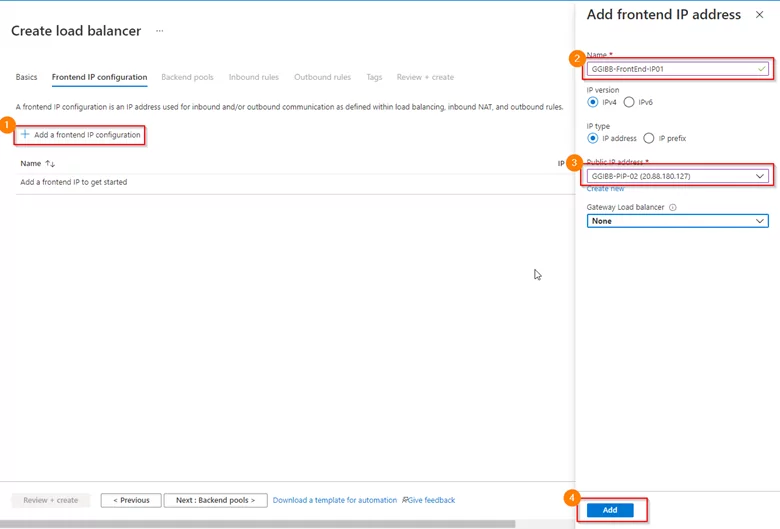Select the IPv6 radio option
780x529 pixels.
coord(629,102)
